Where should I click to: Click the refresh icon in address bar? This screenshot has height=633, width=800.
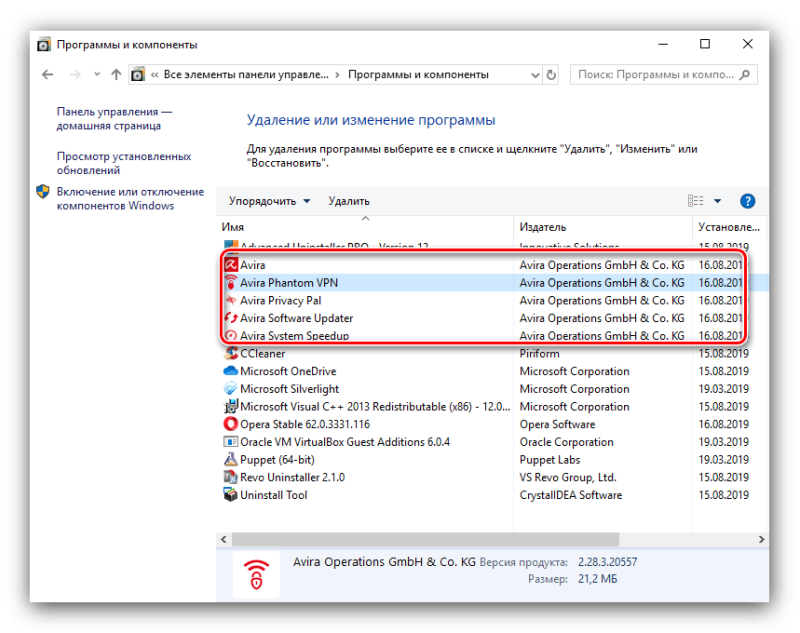[551, 75]
